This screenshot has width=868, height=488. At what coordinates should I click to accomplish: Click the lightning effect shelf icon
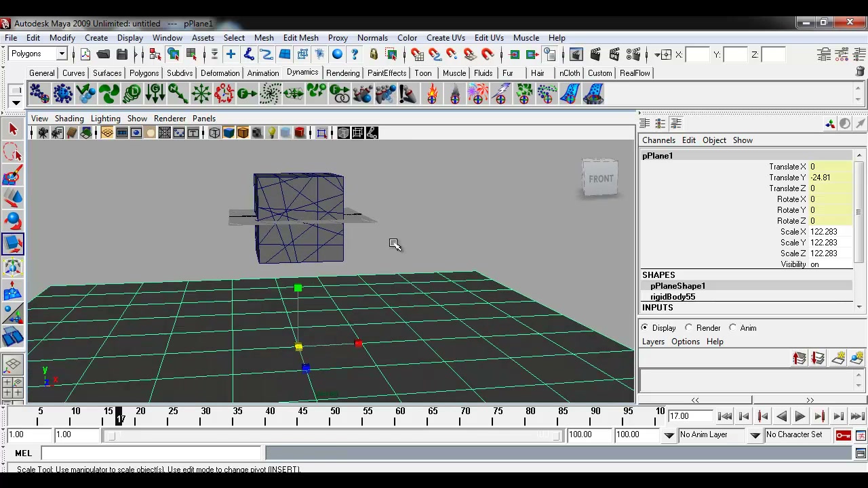click(501, 94)
